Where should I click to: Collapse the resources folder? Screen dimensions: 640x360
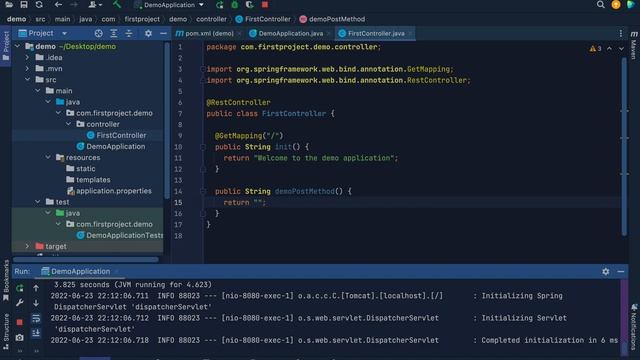coord(48,158)
